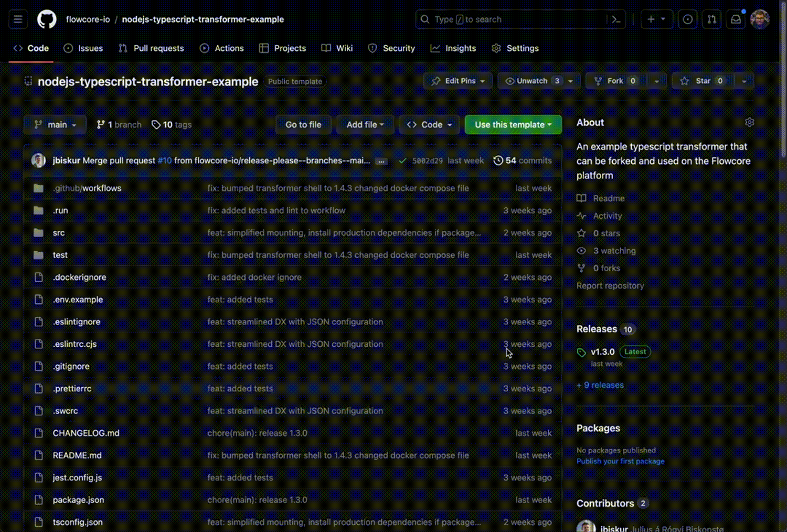The height and width of the screenshot is (532, 787).
Task: Star the repository
Action: coord(703,81)
